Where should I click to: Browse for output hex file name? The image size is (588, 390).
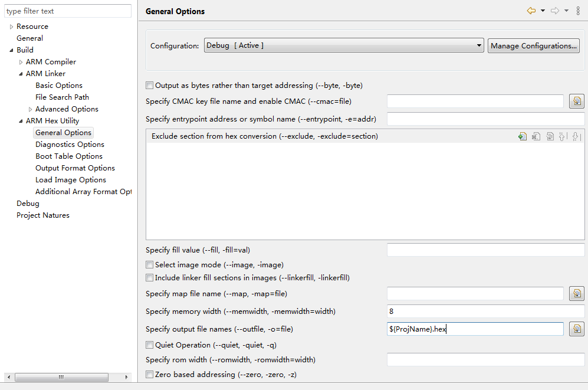click(577, 329)
